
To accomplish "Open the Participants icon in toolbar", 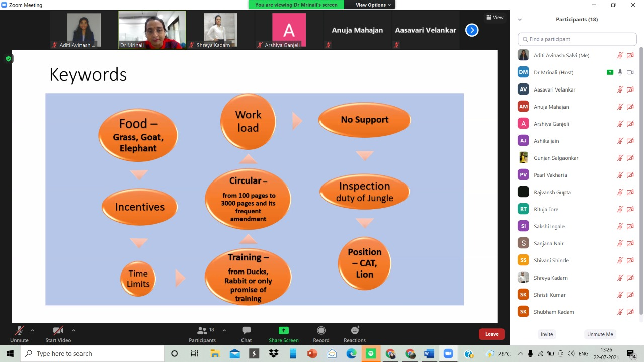I will [x=202, y=331].
